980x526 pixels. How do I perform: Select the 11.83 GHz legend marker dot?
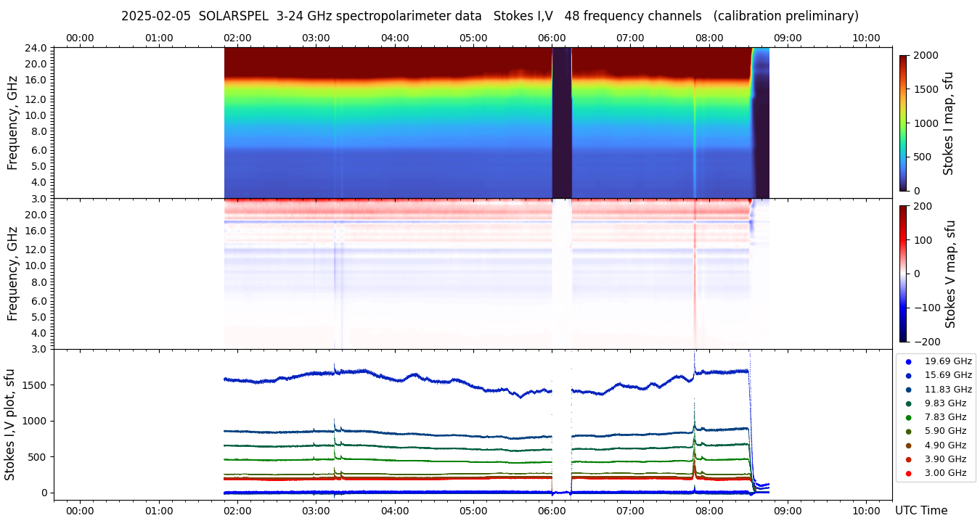[x=908, y=390]
